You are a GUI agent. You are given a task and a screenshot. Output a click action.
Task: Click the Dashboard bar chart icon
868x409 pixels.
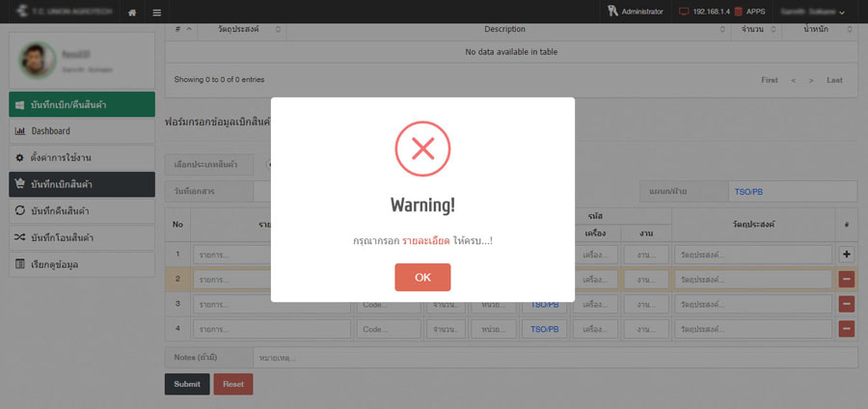click(20, 131)
